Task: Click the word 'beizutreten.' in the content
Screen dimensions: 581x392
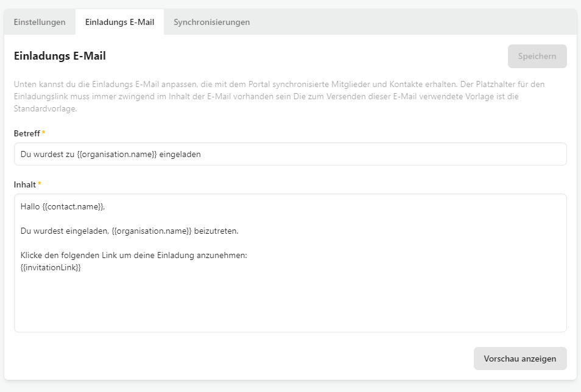Action: [x=216, y=231]
